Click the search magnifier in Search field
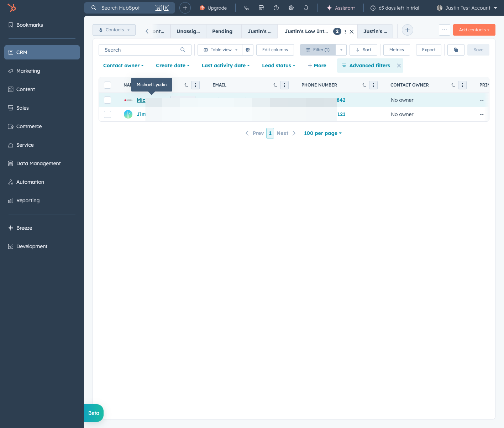The height and width of the screenshot is (428, 504). coord(183,50)
